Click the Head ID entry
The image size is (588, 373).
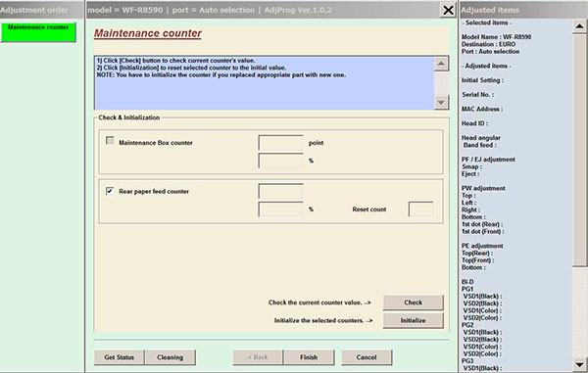pos(474,123)
